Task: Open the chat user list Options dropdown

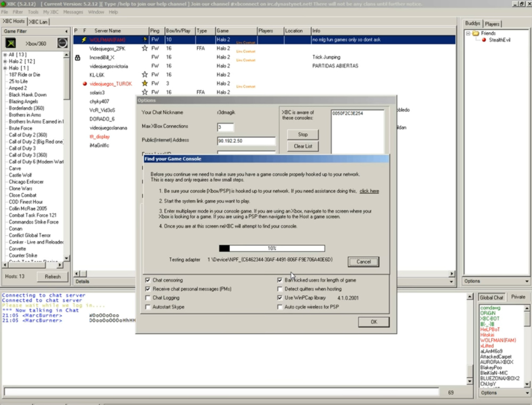Action: click(x=527, y=393)
